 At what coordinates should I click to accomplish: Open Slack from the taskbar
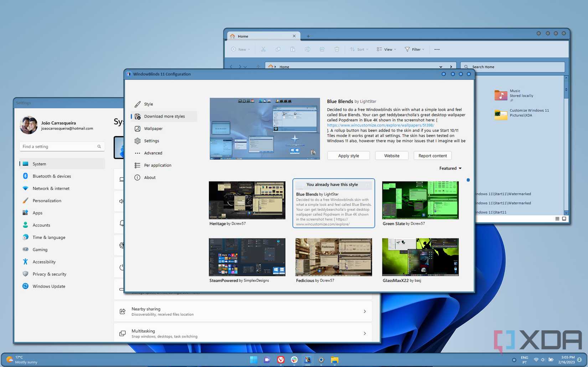(294, 360)
